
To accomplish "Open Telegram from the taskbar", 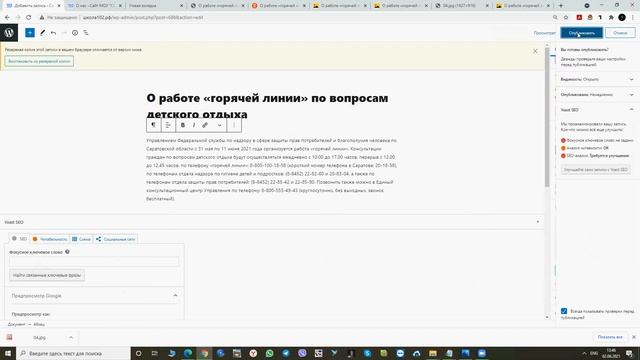I will pyautogui.click(x=286, y=353).
